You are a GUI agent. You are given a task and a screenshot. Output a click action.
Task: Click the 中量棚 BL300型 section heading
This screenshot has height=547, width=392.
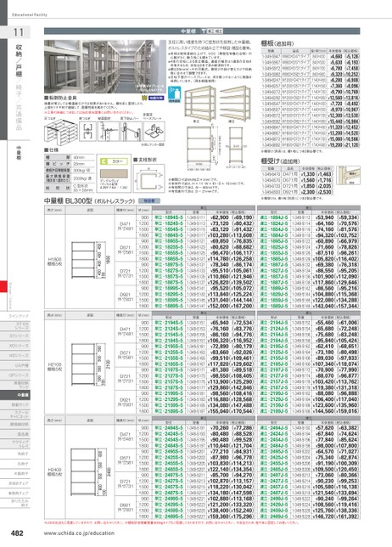(x=89, y=201)
